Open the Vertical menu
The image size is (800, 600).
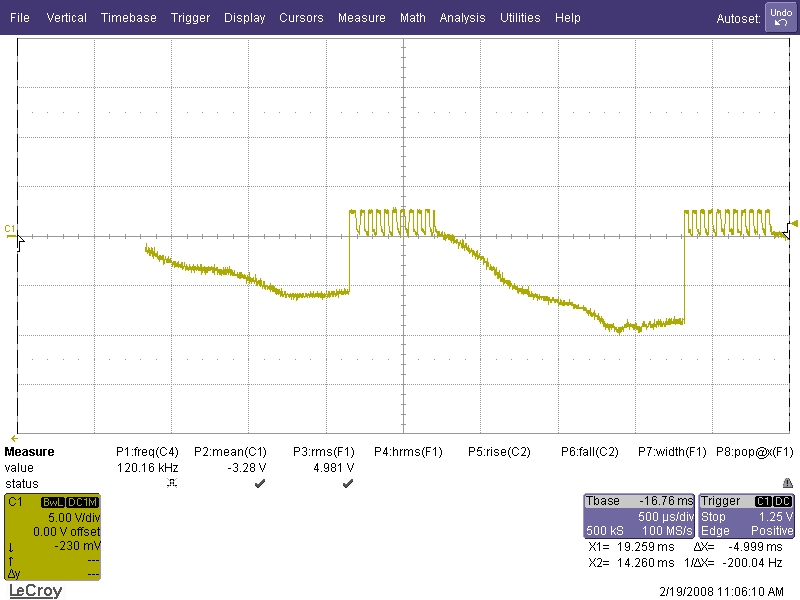pyautogui.click(x=66, y=18)
